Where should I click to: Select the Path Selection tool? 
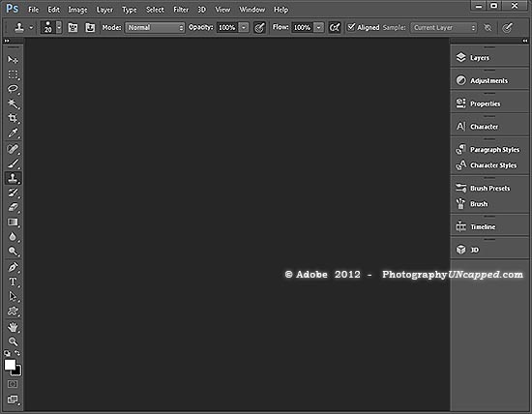13,297
